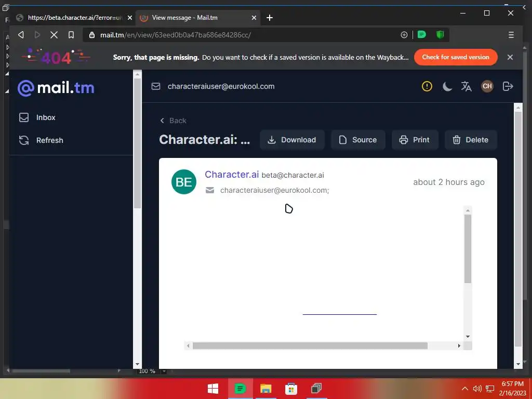The image size is (532, 399).
Task: Click green shield extension icon
Action: [x=440, y=35]
